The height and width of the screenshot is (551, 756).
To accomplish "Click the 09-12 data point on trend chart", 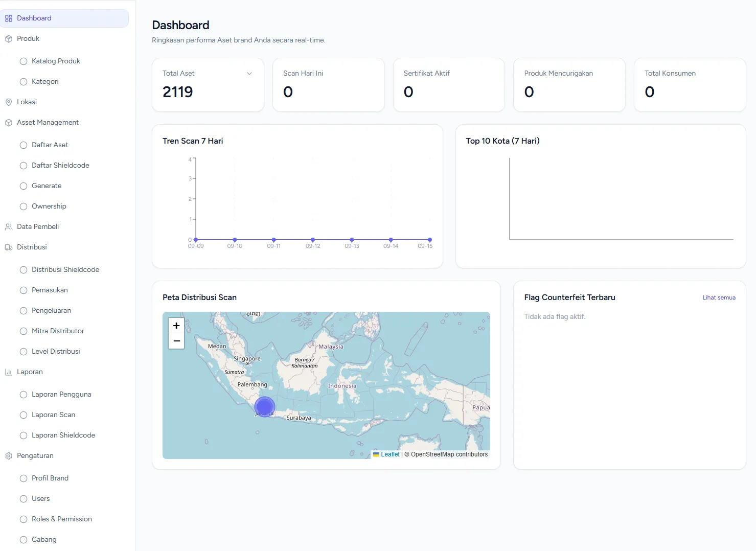I will 313,240.
